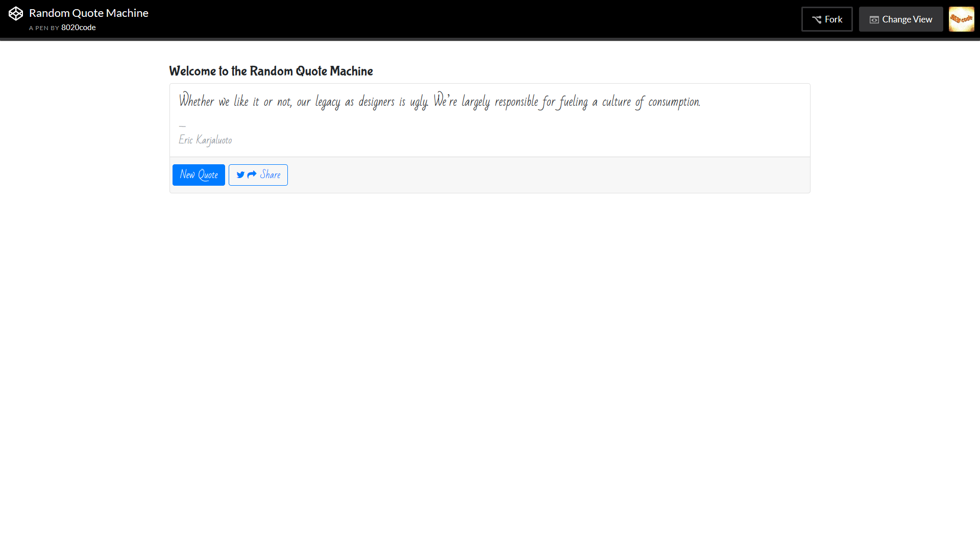Click the fork arrows icon

817,19
